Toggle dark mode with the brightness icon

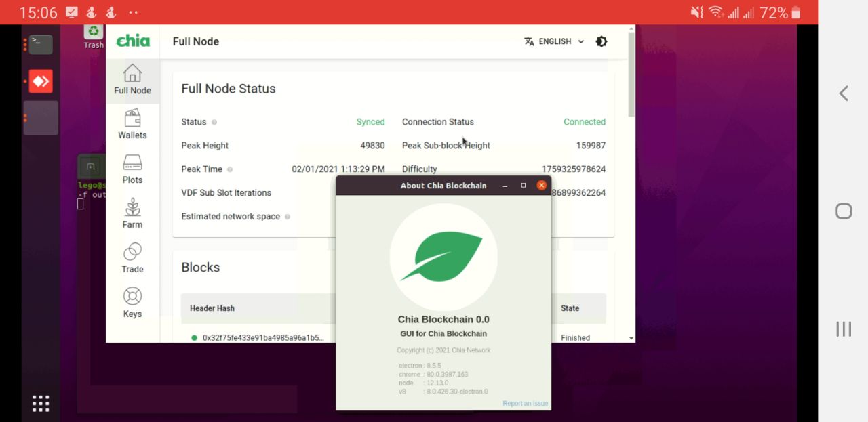pyautogui.click(x=601, y=41)
